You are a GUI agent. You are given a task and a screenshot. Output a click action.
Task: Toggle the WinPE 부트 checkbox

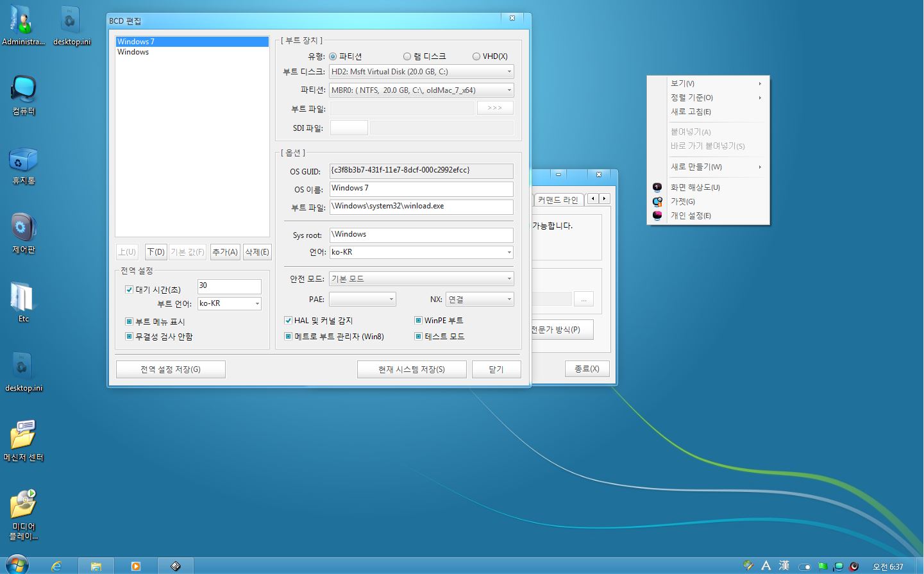click(418, 320)
